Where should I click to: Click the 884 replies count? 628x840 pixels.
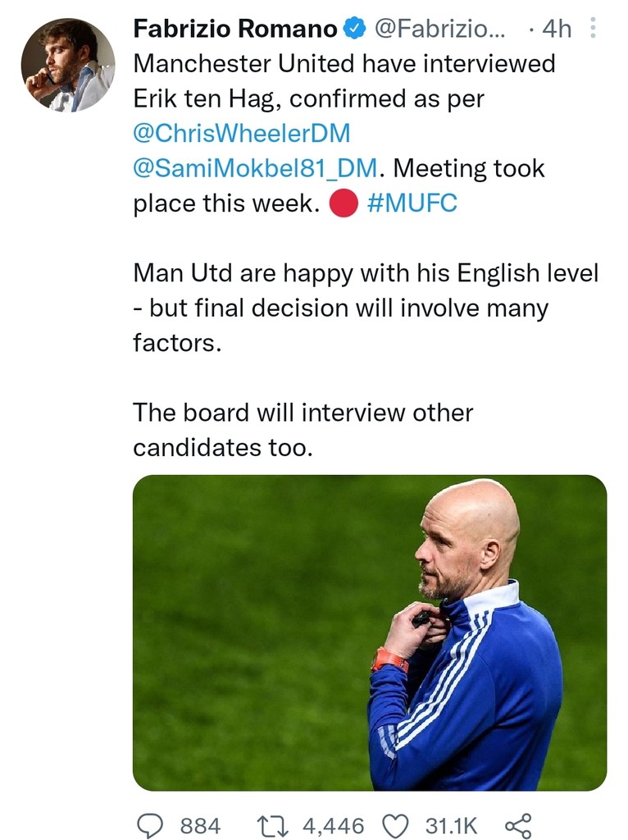click(x=200, y=825)
